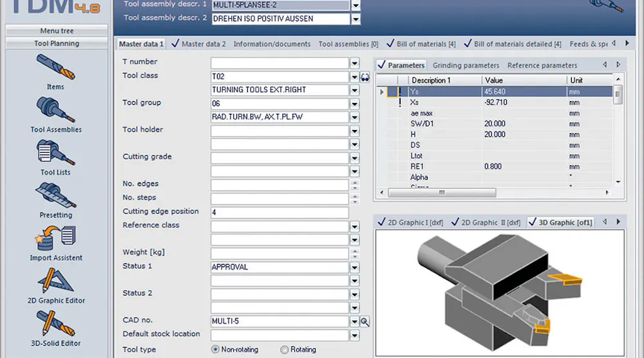The height and width of the screenshot is (358, 644).
Task: Expand Tool assembly descr. 1 dropdown
Action: 355,5
